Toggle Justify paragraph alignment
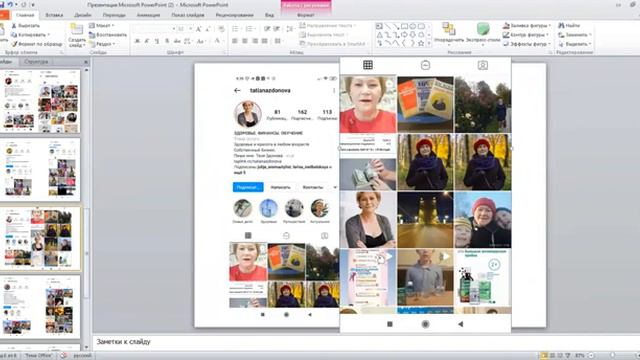Viewport: 640px width, 360px height. [x=265, y=41]
